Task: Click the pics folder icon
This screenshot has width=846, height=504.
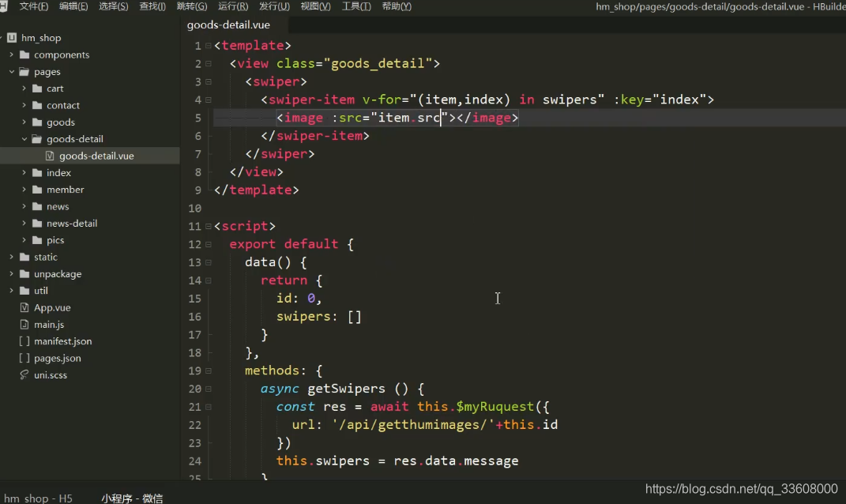Action: coord(36,239)
